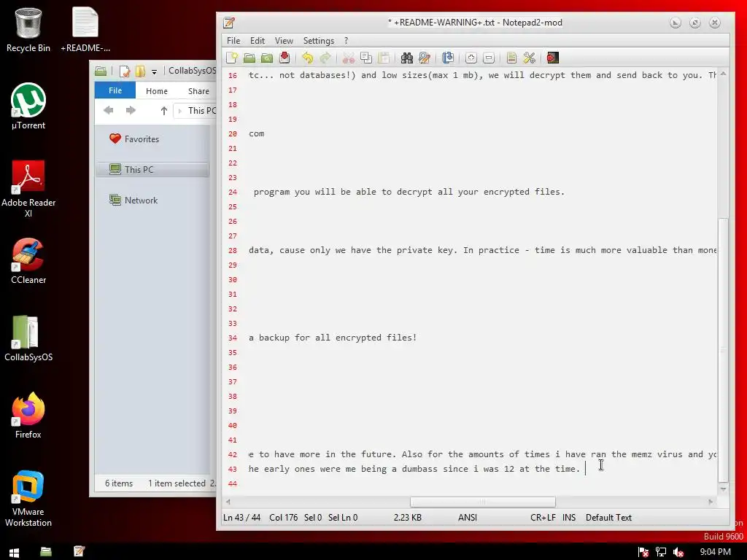This screenshot has height=560, width=747.
Task: Open the View menu in Notepad2-mod
Action: pos(284,41)
